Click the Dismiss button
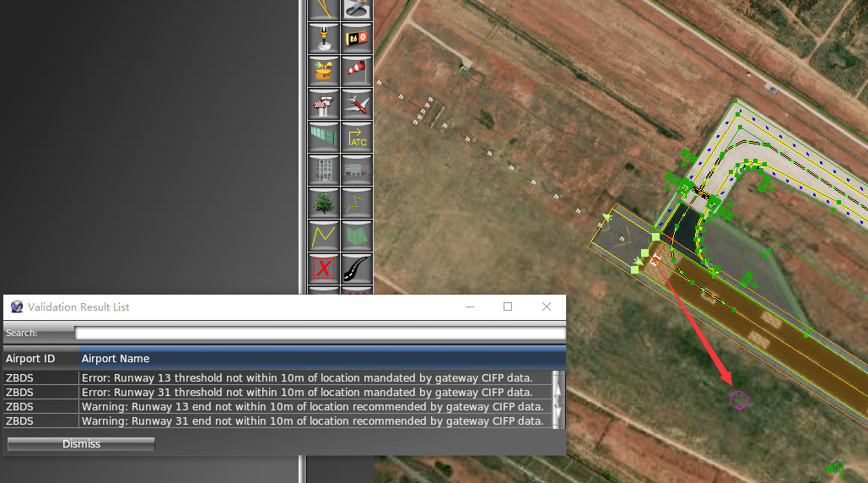868x483 pixels. tap(81, 444)
